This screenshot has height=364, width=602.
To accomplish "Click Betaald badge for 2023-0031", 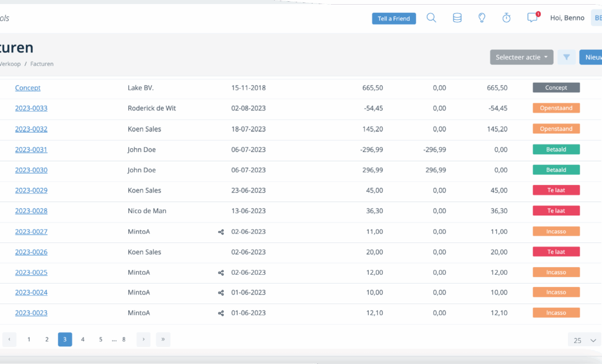I will 556,149.
